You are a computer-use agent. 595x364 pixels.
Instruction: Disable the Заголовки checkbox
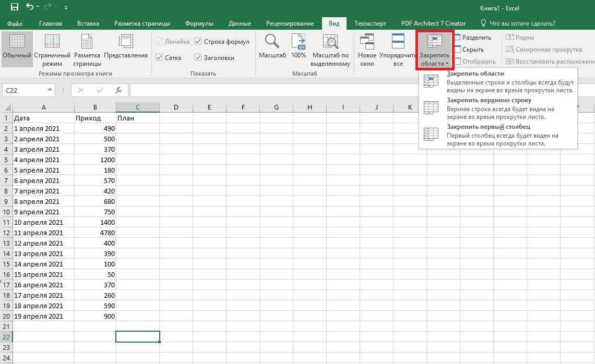click(x=198, y=57)
